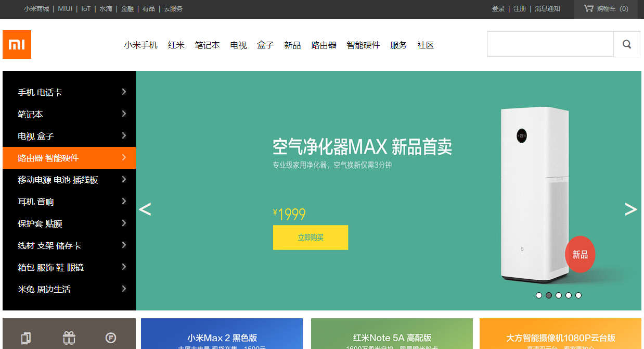
Task: Expand chevron beside 笔记本 in sidebar
Action: [124, 114]
